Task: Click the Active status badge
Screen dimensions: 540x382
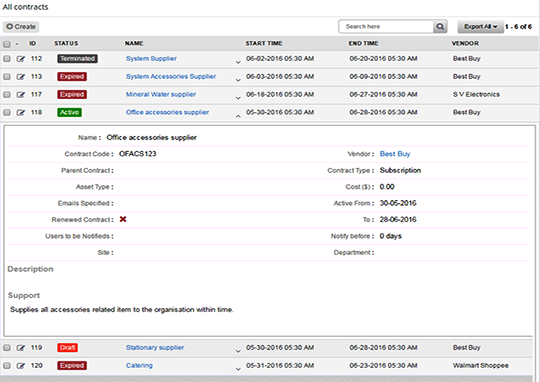Action: click(x=70, y=112)
